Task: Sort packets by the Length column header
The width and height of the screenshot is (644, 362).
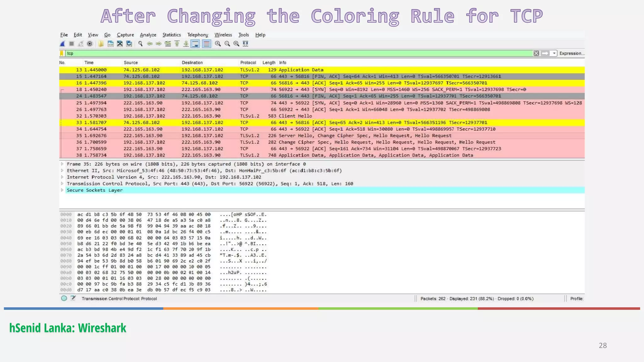Action: coord(269,63)
